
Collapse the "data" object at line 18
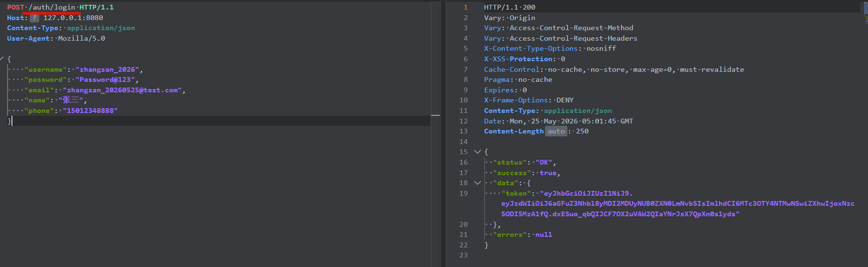(477, 183)
